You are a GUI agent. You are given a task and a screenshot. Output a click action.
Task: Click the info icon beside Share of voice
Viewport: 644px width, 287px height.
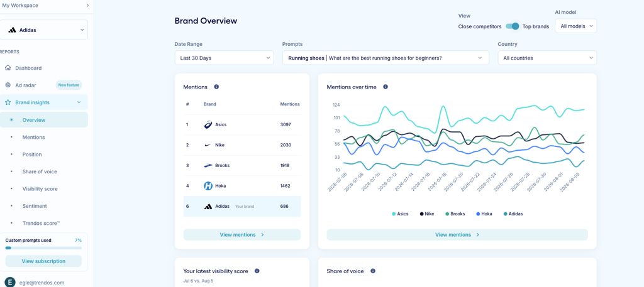click(373, 271)
